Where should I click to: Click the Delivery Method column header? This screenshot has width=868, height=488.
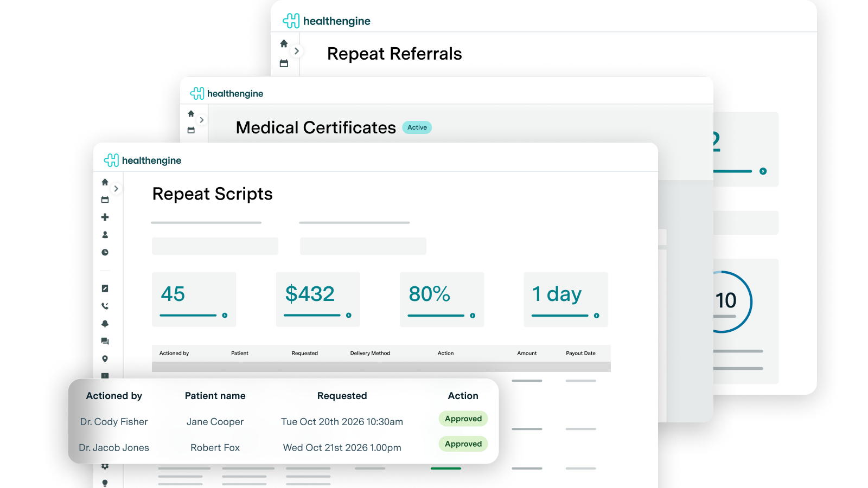[370, 353]
